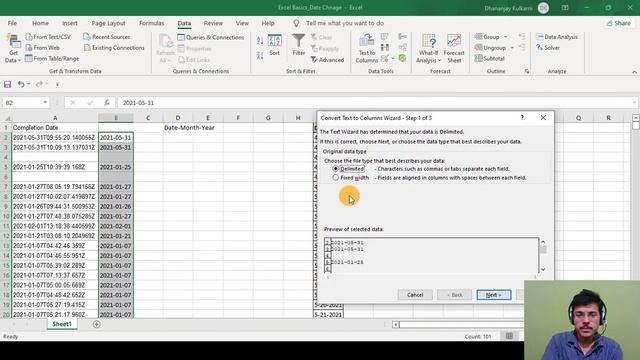This screenshot has width=640, height=360.
Task: Sort Z to A descending
Action: point(260,55)
